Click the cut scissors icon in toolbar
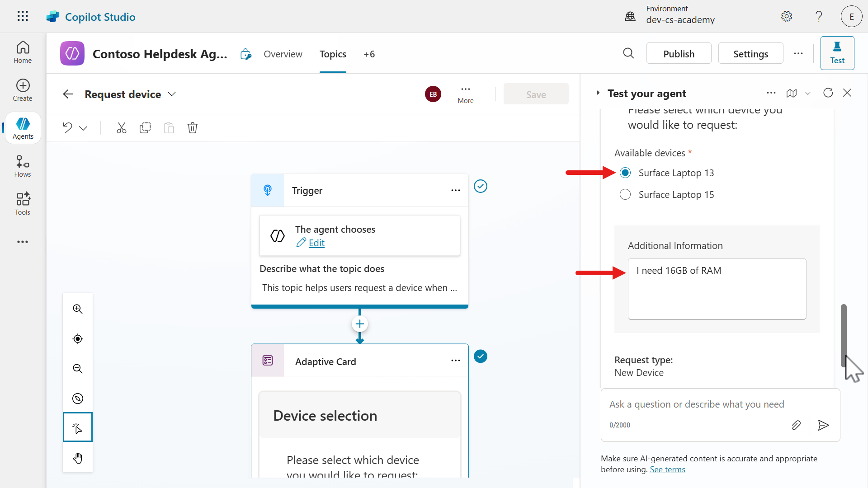This screenshot has height=488, width=868. [x=121, y=128]
